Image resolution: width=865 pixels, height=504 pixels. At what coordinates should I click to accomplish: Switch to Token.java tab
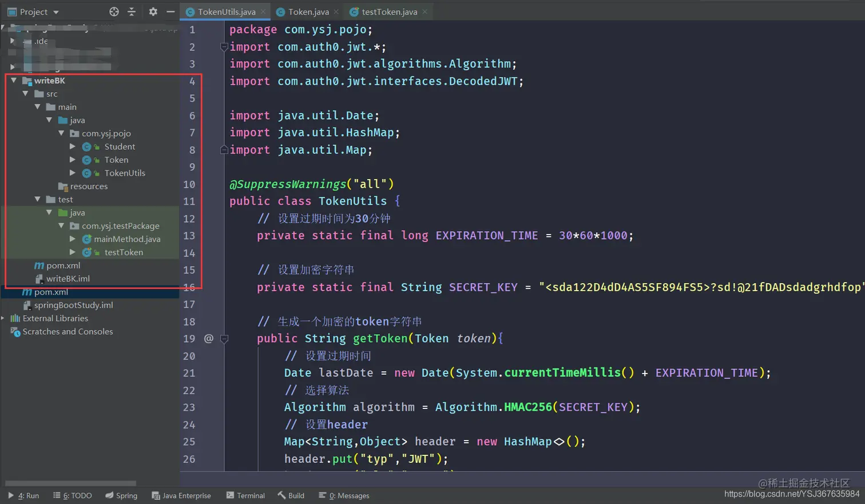(308, 11)
